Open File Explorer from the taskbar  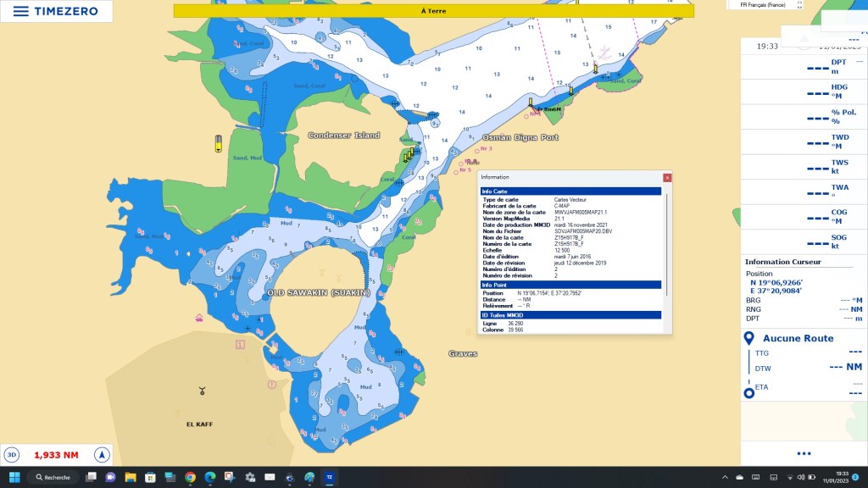pos(131,477)
